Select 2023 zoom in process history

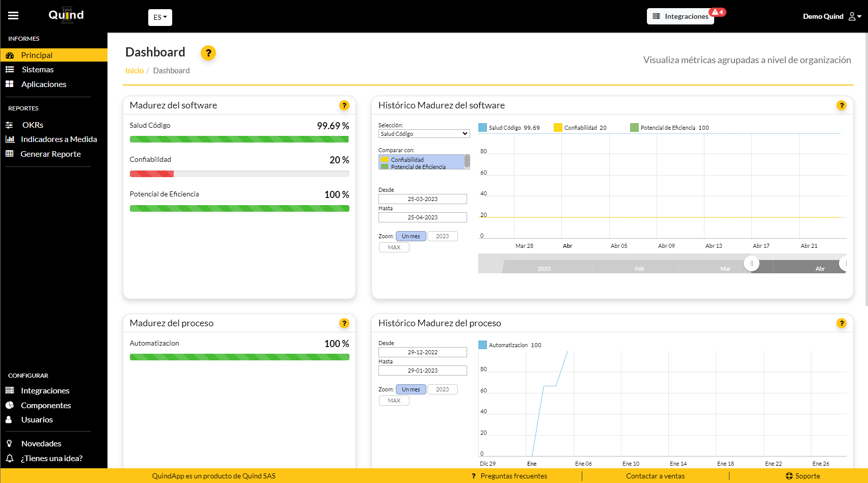click(443, 389)
